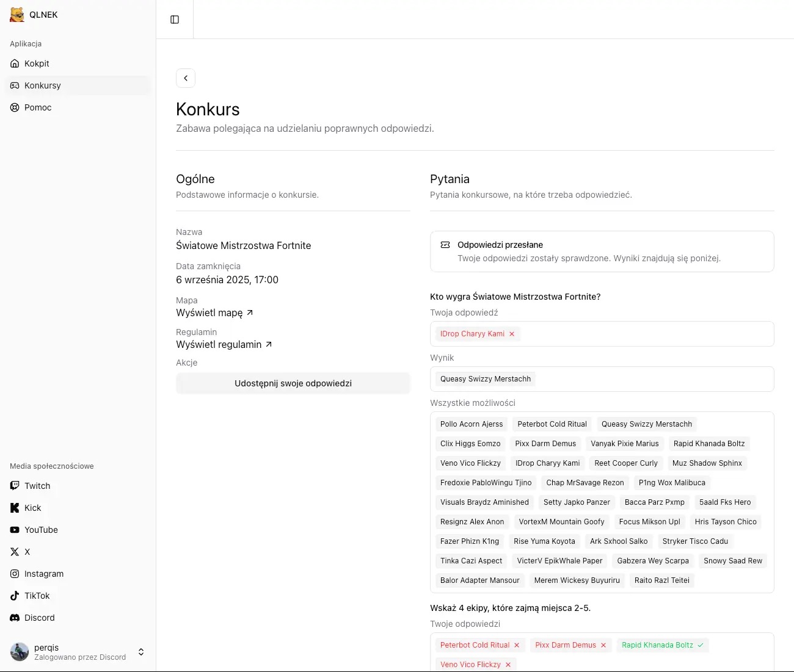Image resolution: width=794 pixels, height=672 pixels.
Task: Click the Twoja odpowiedź answer field
Action: (x=641, y=334)
